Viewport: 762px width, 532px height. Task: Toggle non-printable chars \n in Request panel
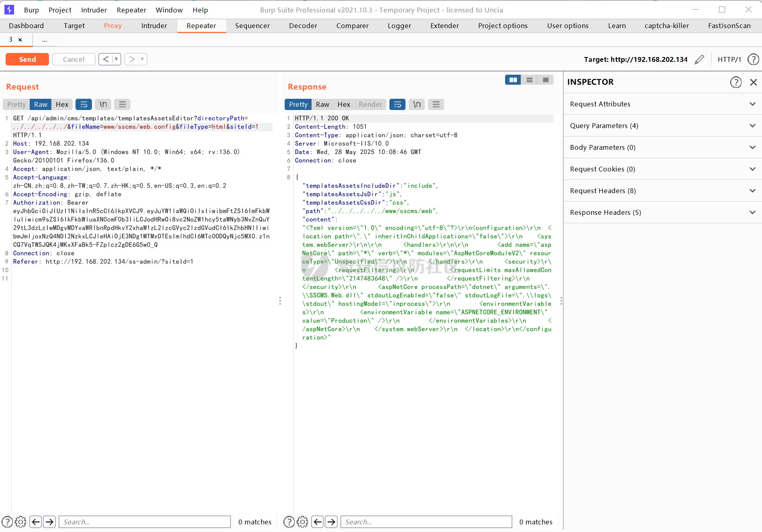coord(103,104)
